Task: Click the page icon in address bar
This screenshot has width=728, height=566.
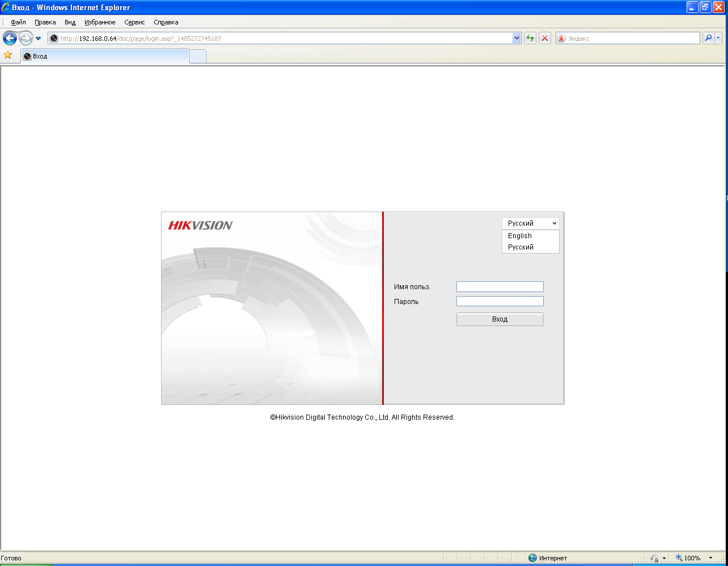Action: coord(54,39)
